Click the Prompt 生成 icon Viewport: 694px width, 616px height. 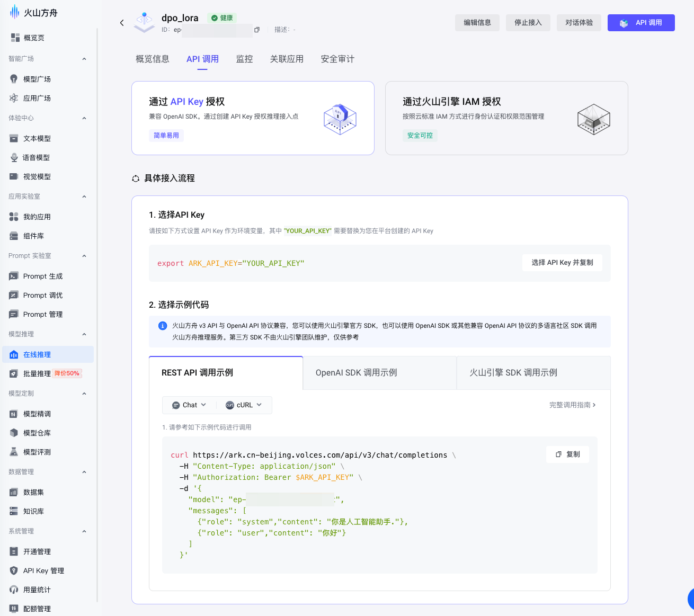(14, 276)
